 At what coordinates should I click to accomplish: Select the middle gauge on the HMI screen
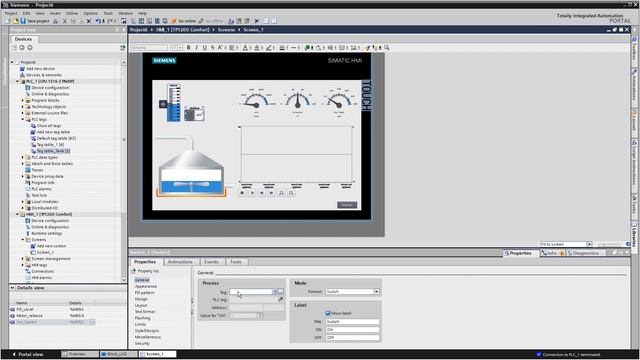point(298,102)
